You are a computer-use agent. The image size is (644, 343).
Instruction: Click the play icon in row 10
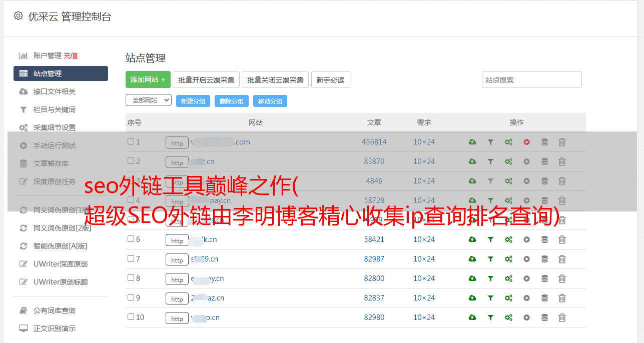coord(526,317)
